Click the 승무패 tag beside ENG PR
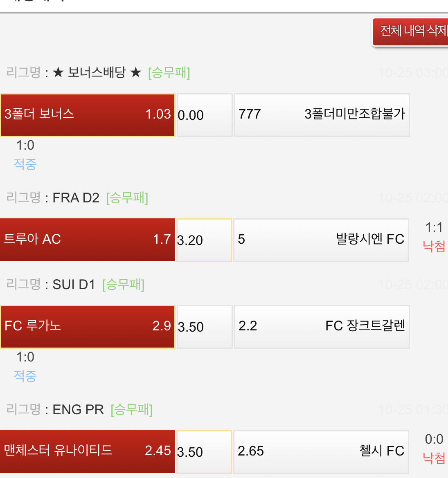The image size is (448, 478). [131, 409]
